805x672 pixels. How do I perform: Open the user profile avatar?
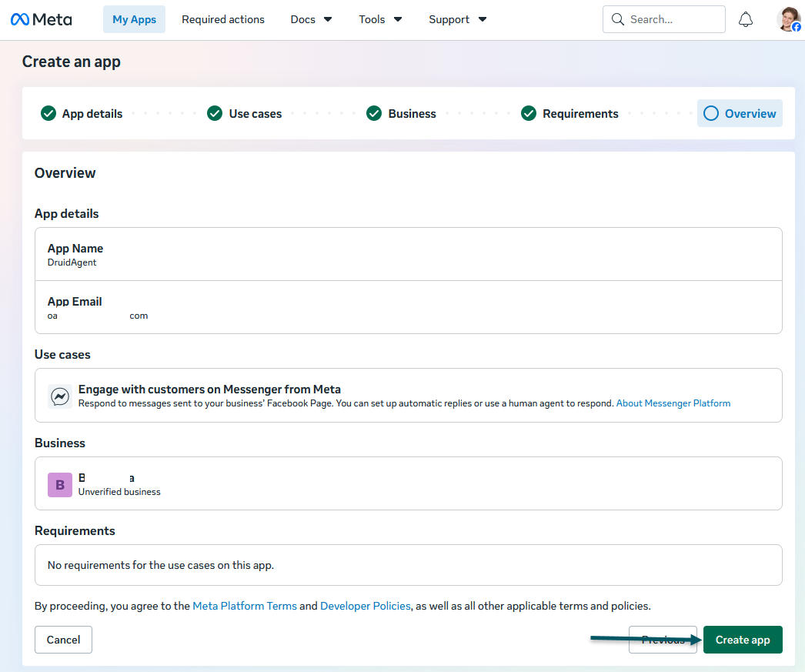coord(789,19)
